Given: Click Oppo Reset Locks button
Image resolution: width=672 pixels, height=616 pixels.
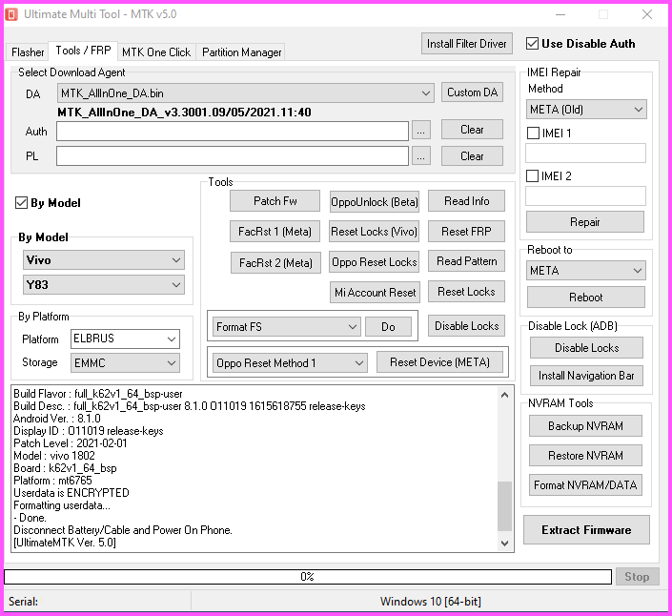Looking at the screenshot, I should 375,262.
